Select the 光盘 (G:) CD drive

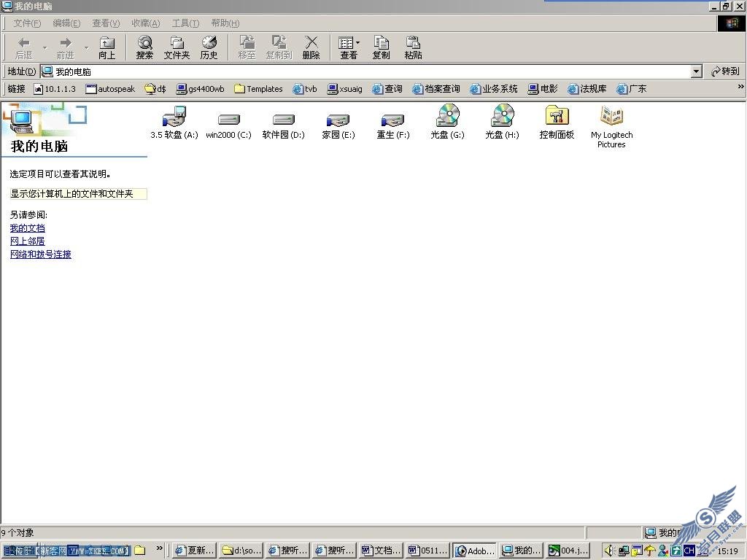447,122
